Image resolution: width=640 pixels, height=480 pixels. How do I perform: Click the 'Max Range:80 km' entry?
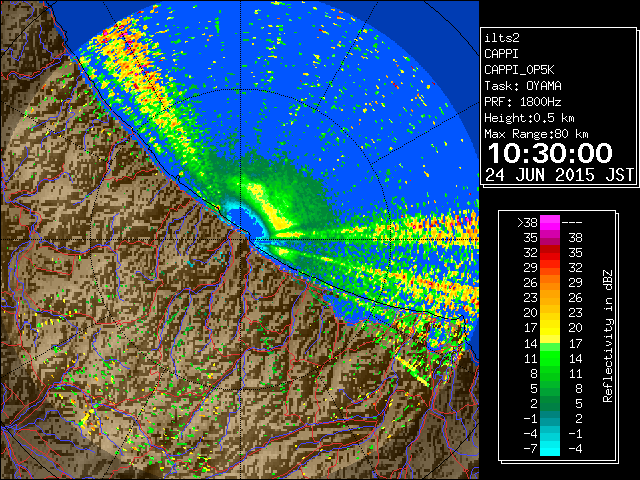tap(536, 134)
